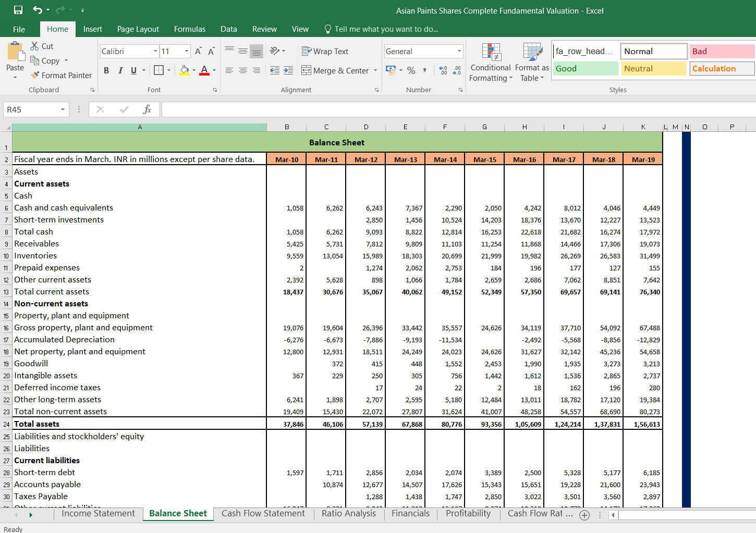The height and width of the screenshot is (533, 756).
Task: Set Bottom Align for cells
Action: tap(256, 51)
